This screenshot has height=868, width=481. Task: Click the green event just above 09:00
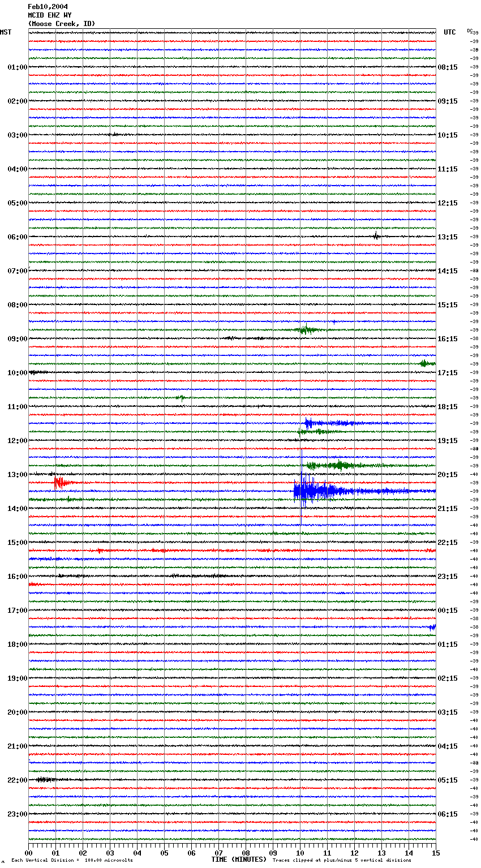307,329
